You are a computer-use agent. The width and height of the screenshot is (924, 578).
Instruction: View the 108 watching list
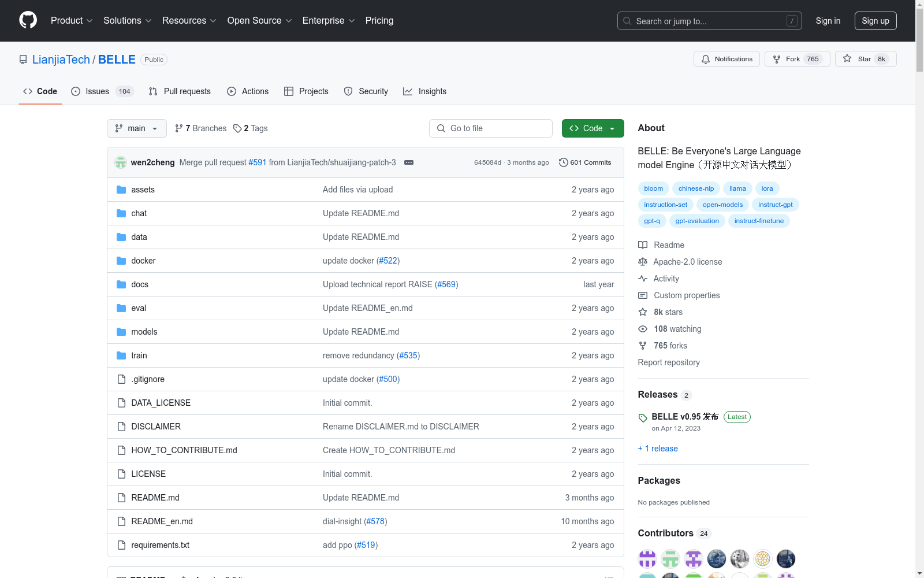(x=670, y=329)
